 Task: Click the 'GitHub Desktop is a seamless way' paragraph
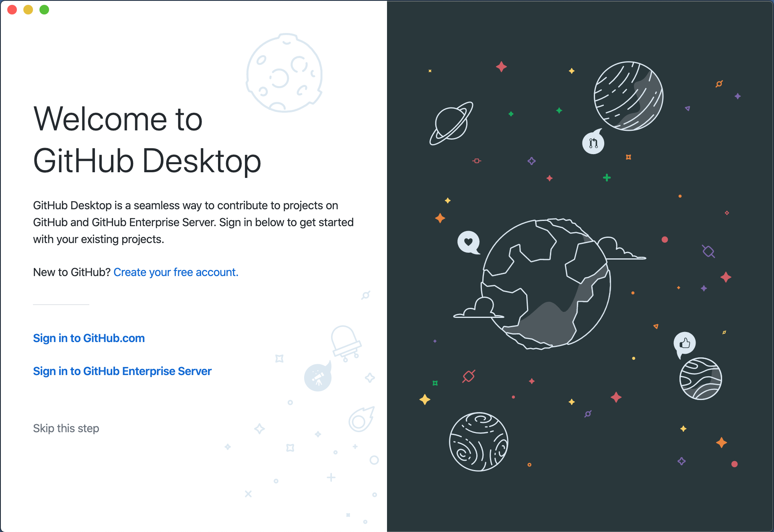tap(193, 223)
